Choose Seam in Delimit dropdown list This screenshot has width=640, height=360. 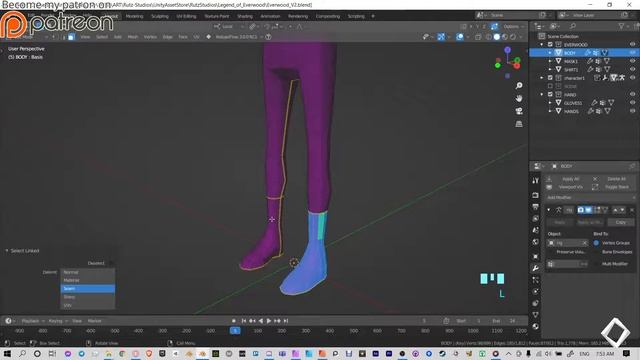click(88, 289)
